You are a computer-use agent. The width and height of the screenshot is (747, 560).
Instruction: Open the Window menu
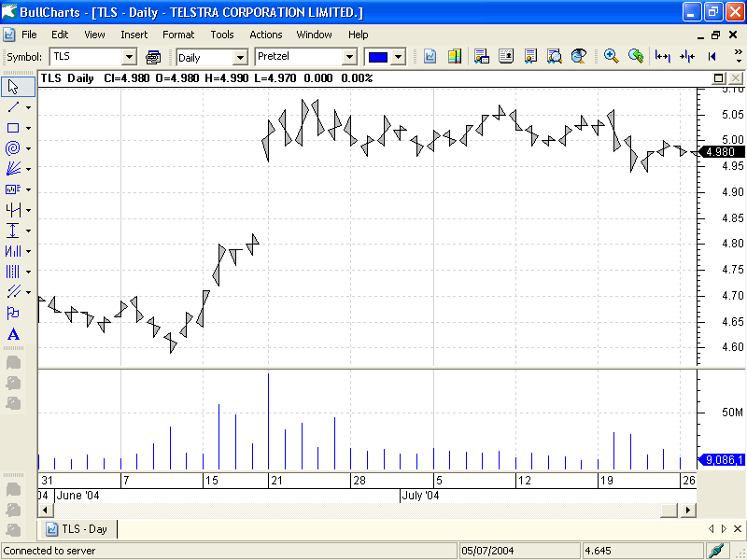314,35
